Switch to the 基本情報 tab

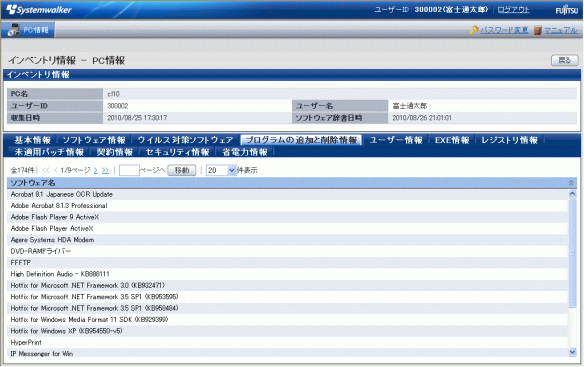32,140
